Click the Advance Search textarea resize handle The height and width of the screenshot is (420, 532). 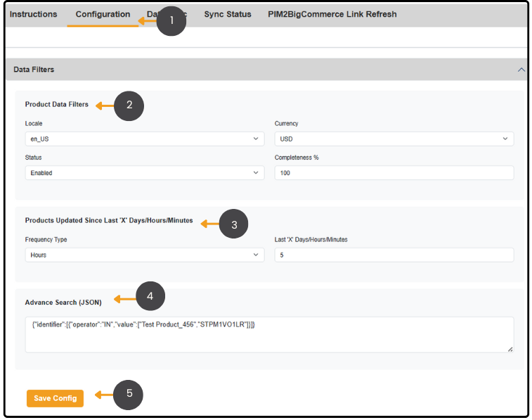(x=510, y=349)
